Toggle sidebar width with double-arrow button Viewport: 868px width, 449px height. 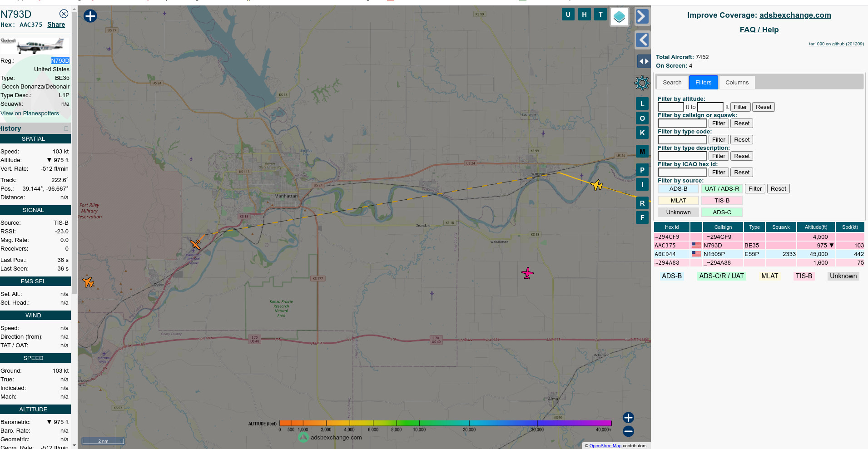click(x=644, y=61)
